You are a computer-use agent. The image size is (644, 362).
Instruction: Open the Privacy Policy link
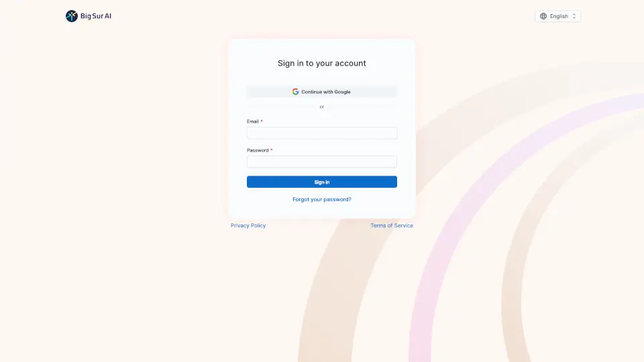248,225
